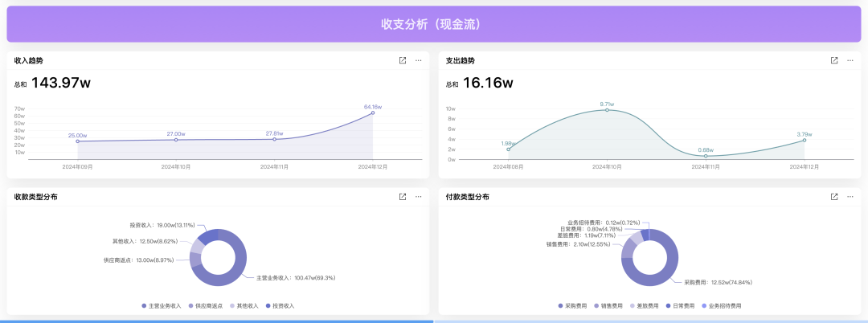Select the 64.16w data point in 收入趋势
Viewport: 868px width, 323px height.
(373, 112)
